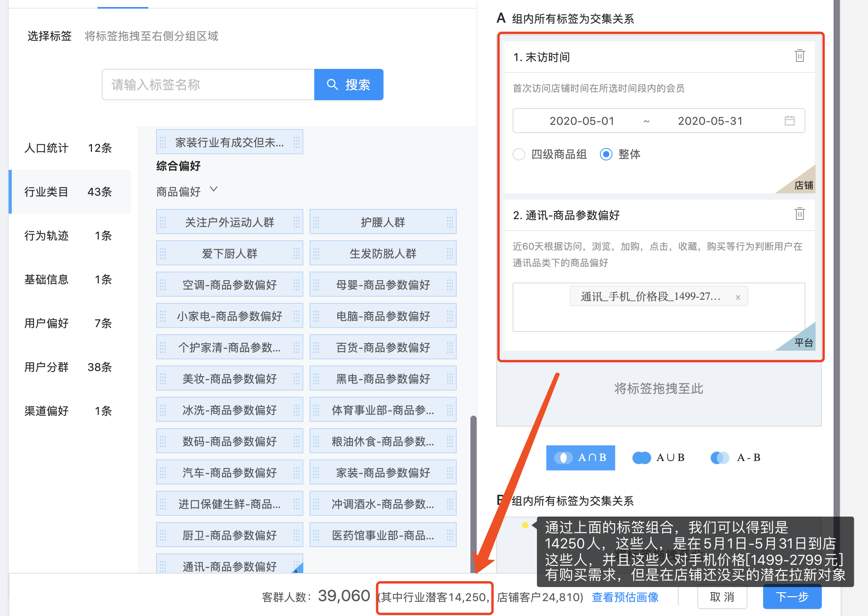Select the 整体 radio button
This screenshot has width=868, height=616.
[x=606, y=154]
